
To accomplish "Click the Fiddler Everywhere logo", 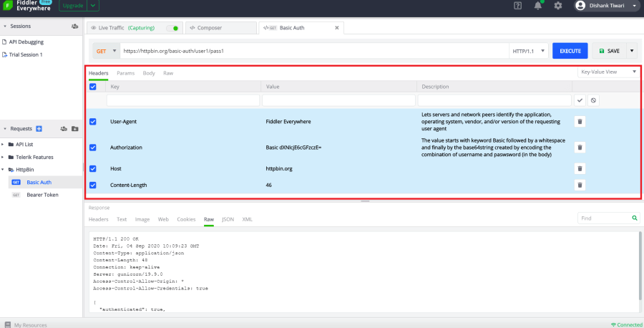I will (x=7, y=6).
